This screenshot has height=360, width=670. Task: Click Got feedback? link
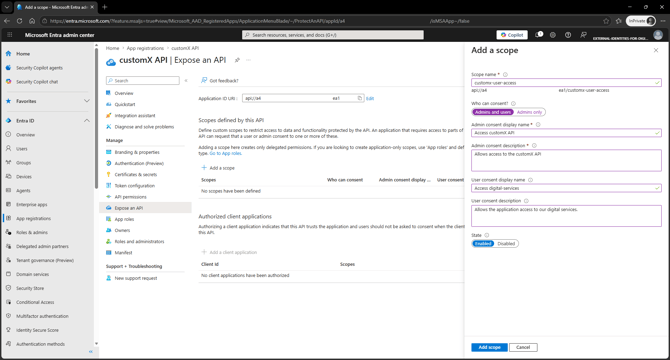click(220, 80)
